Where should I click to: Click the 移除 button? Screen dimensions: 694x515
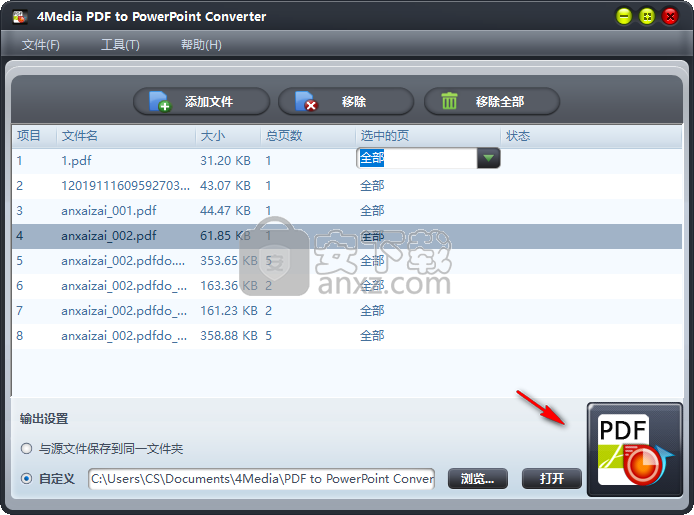coord(346,101)
